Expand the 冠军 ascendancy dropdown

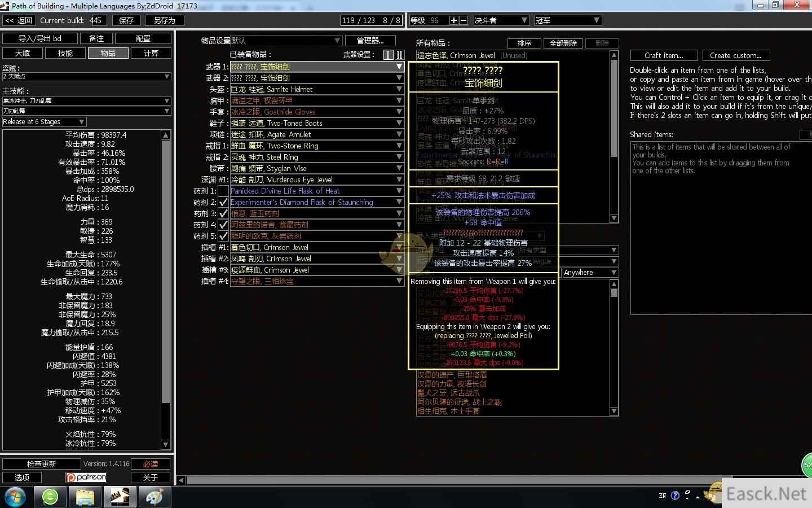(x=567, y=20)
